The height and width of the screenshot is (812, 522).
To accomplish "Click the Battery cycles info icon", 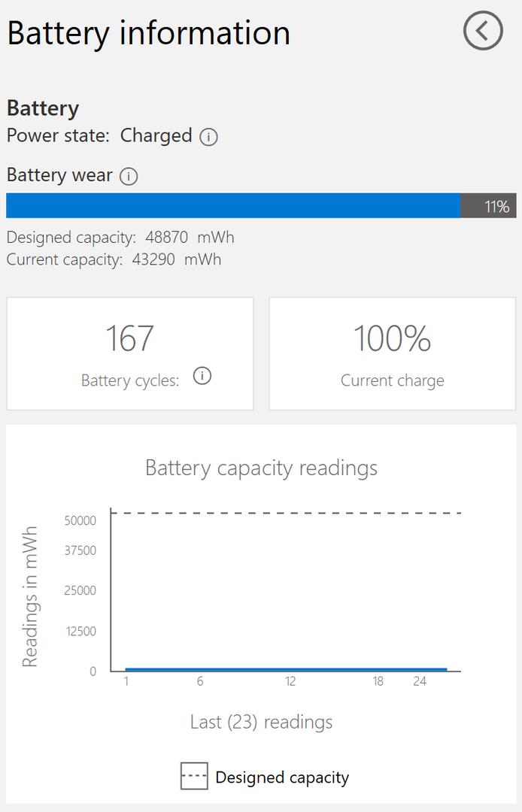I will point(202,376).
